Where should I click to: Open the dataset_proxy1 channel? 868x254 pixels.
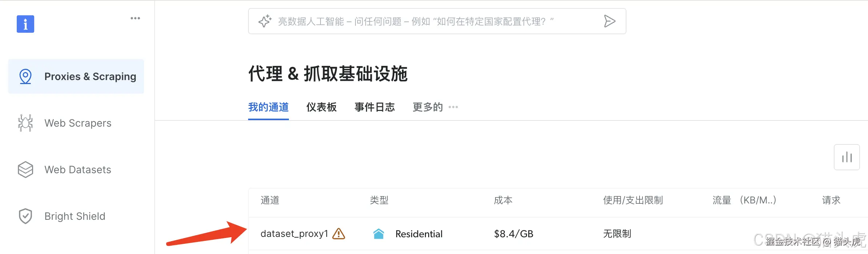coord(295,234)
